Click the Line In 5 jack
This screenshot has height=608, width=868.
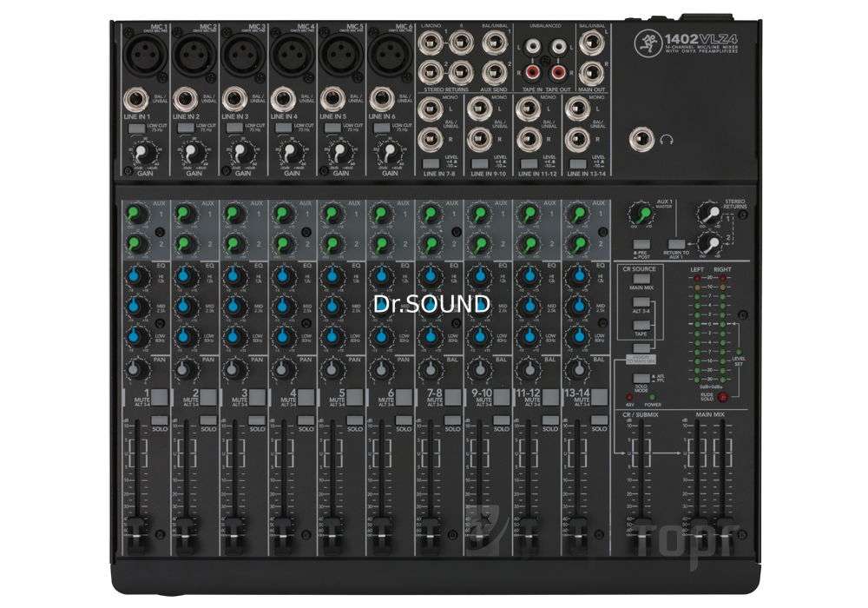pyautogui.click(x=332, y=100)
